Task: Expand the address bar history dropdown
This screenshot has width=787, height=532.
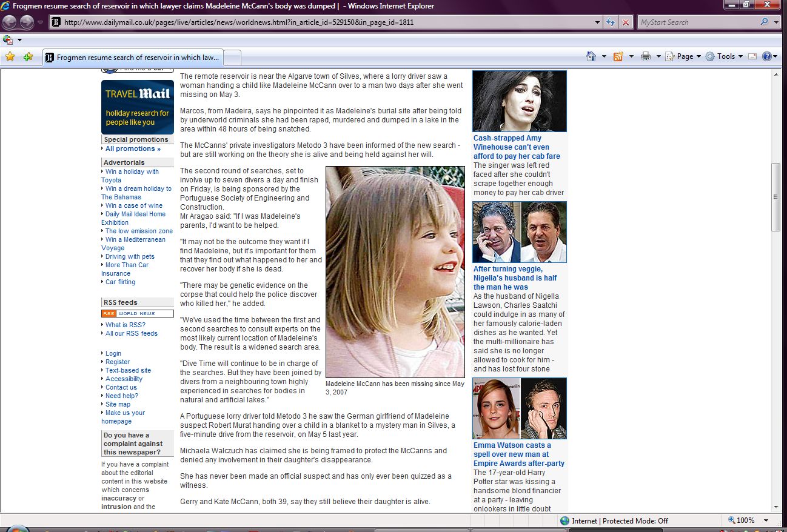Action: pyautogui.click(x=598, y=22)
